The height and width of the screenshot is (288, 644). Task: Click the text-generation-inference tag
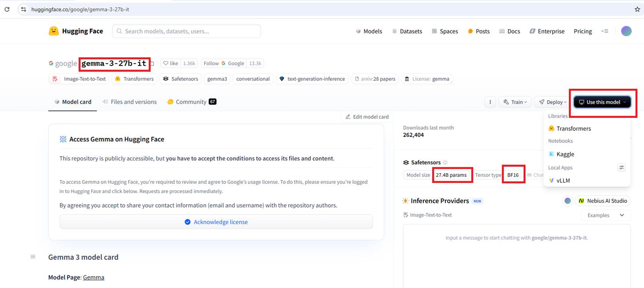pos(312,79)
